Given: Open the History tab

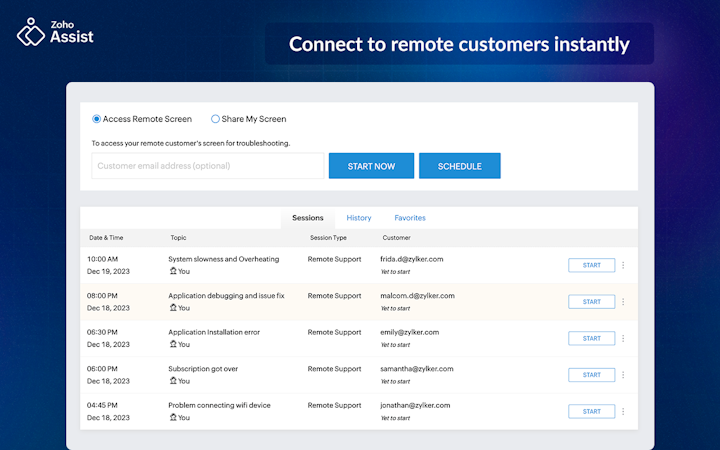Looking at the screenshot, I should pyautogui.click(x=359, y=218).
